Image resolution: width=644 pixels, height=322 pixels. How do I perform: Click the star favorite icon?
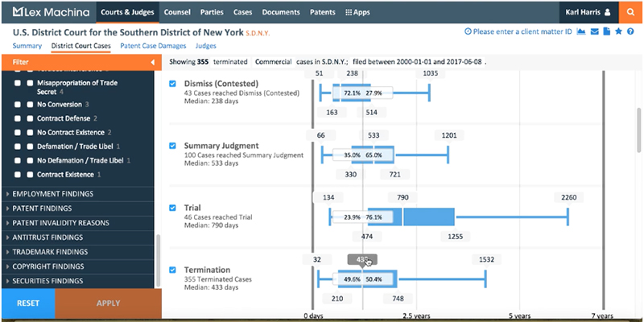point(618,32)
